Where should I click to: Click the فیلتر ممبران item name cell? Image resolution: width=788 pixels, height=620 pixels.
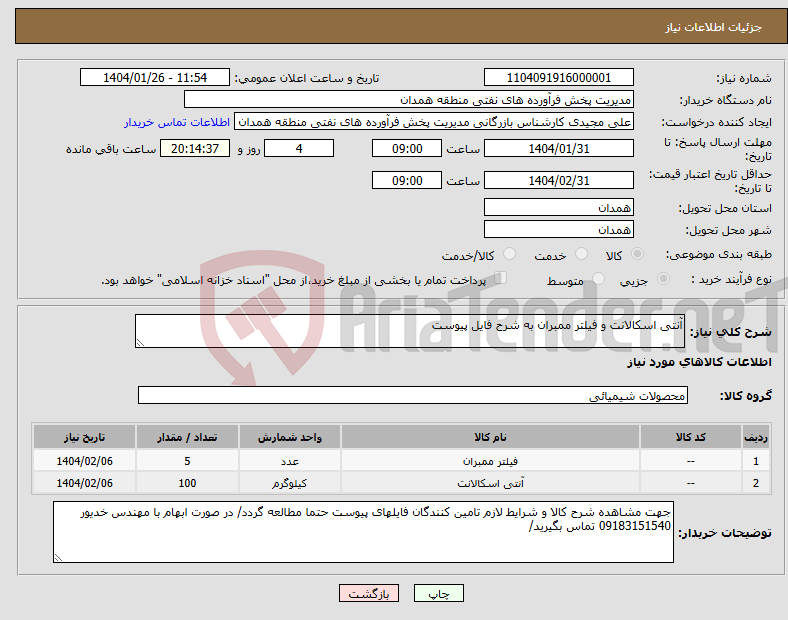490,461
